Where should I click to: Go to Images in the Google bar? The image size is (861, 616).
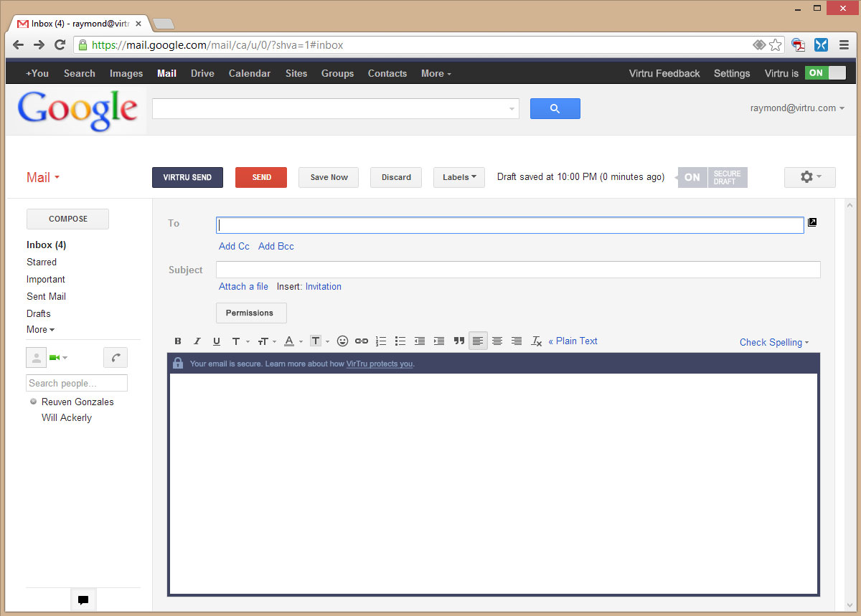(126, 73)
